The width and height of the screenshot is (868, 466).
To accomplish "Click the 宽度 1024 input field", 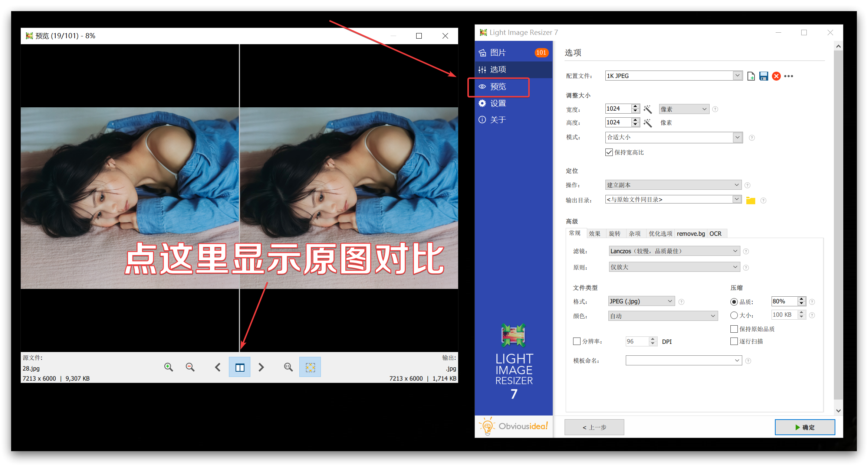I will coord(618,109).
